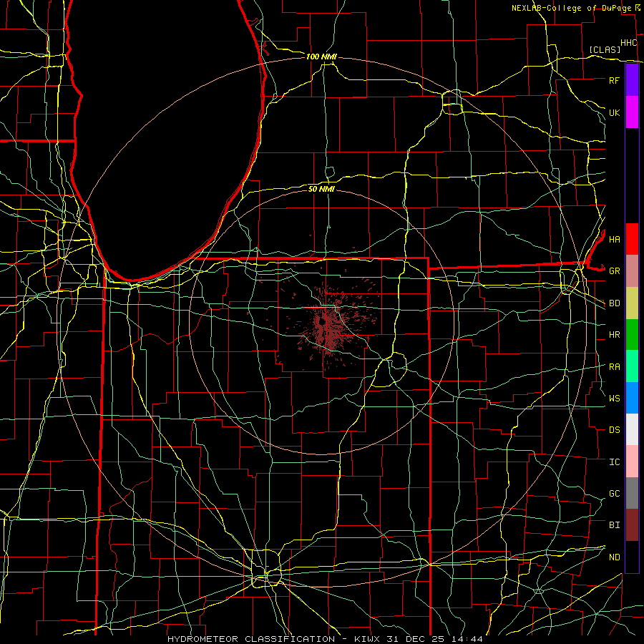The image size is (644, 644).
Task: Click the BI brown legend color swatch
Action: 632,525
